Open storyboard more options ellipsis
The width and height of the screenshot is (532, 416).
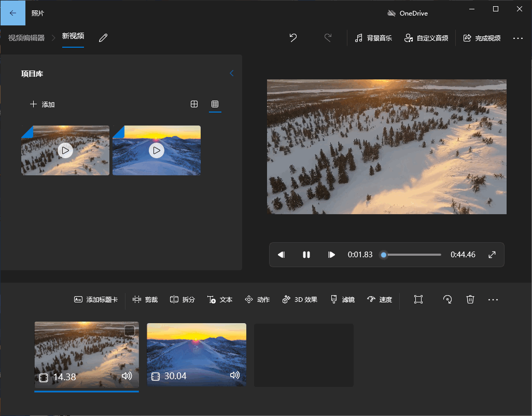(493, 299)
